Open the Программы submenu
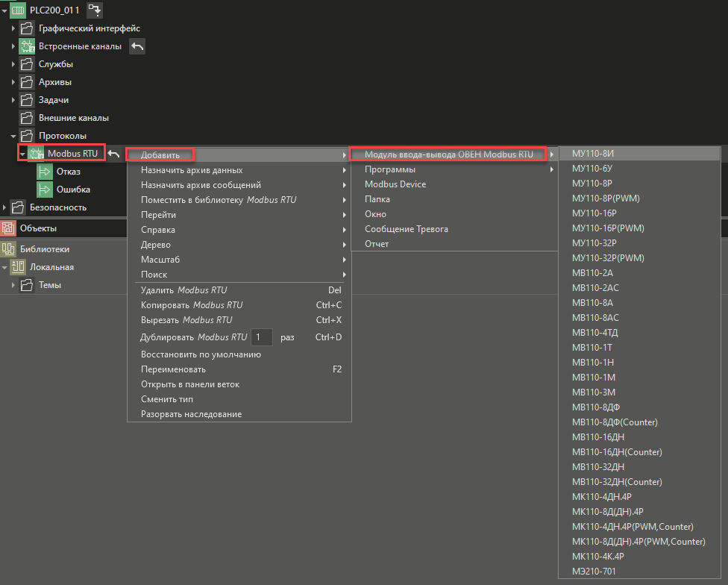The image size is (728, 585). (x=454, y=169)
